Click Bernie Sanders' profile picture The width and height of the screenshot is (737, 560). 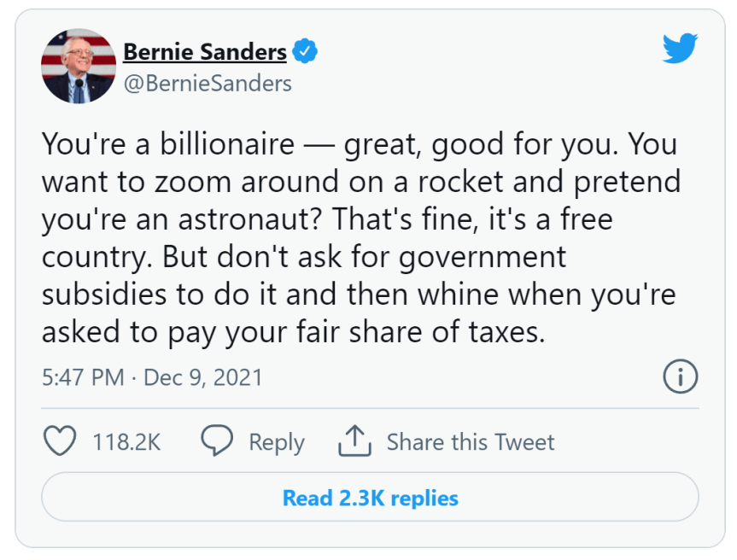tap(79, 64)
